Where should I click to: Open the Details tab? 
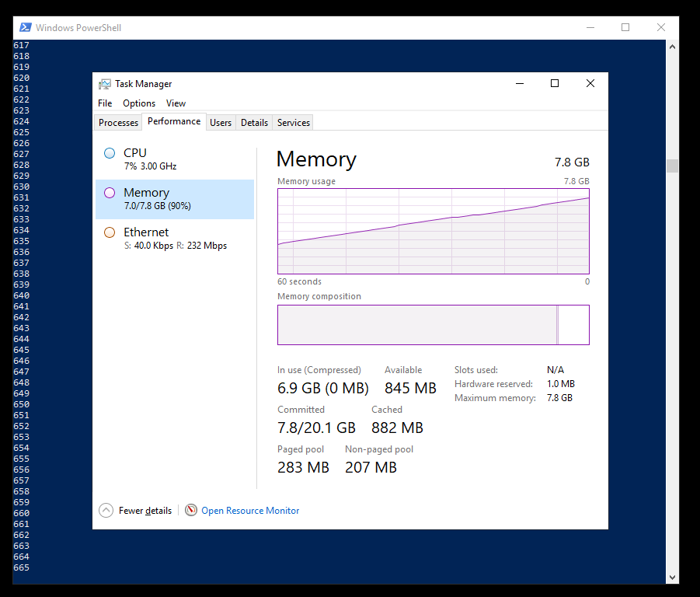coord(255,122)
